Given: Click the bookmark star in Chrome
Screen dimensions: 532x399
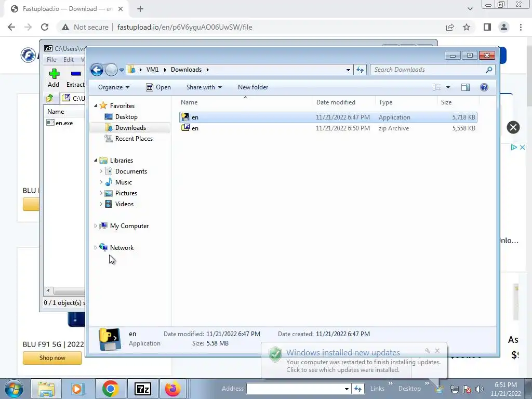Looking at the screenshot, I should click(467, 27).
